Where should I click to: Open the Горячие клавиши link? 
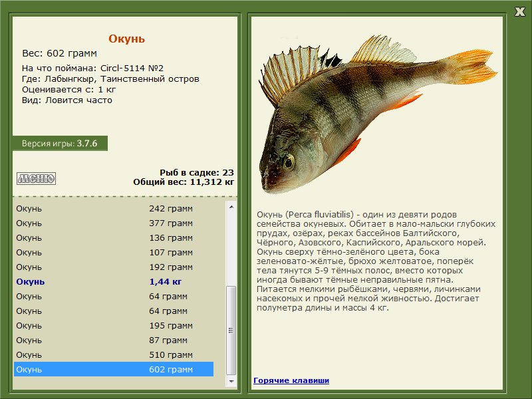291,380
